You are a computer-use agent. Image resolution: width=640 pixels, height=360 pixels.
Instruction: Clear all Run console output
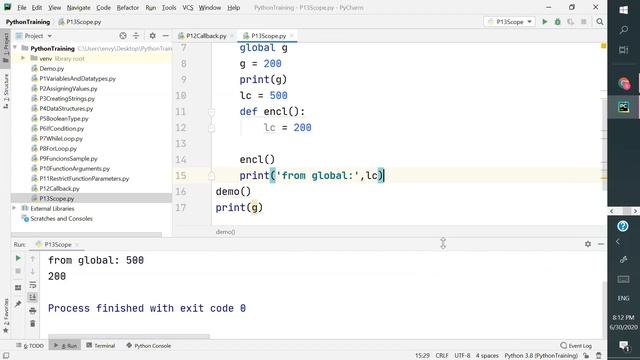tap(33, 324)
